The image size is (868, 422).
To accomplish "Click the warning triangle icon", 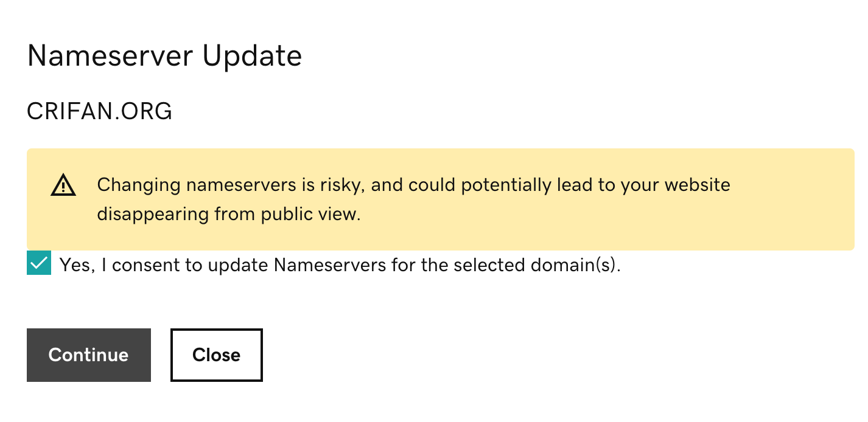I will coord(63,185).
